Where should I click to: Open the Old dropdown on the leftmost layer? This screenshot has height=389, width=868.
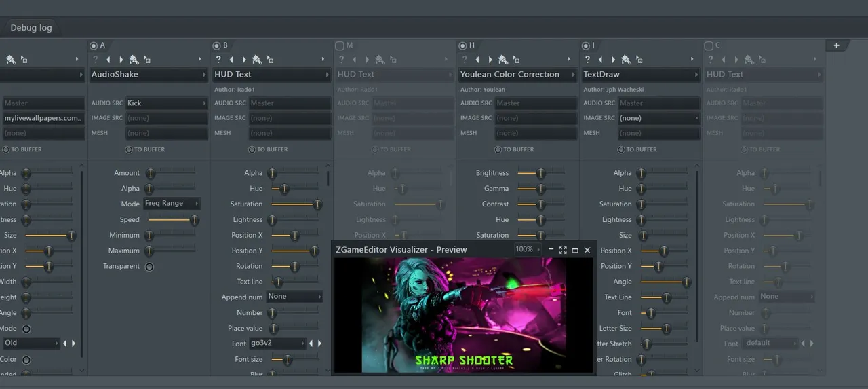coord(31,344)
